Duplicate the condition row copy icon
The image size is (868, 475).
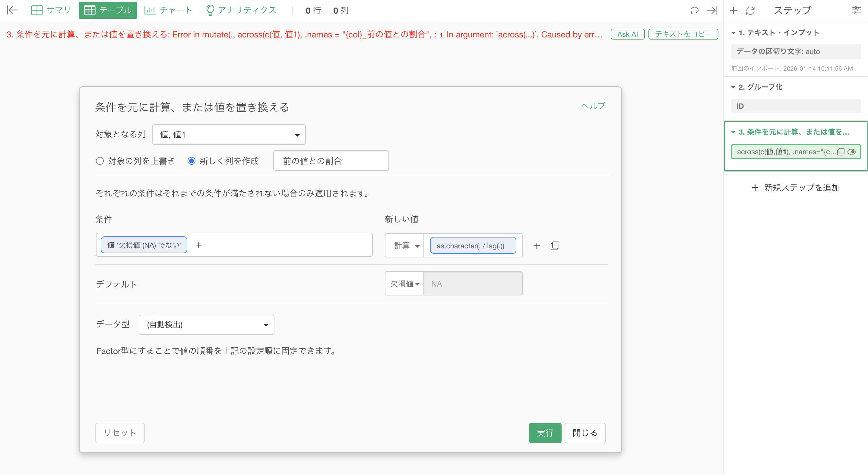click(x=555, y=246)
